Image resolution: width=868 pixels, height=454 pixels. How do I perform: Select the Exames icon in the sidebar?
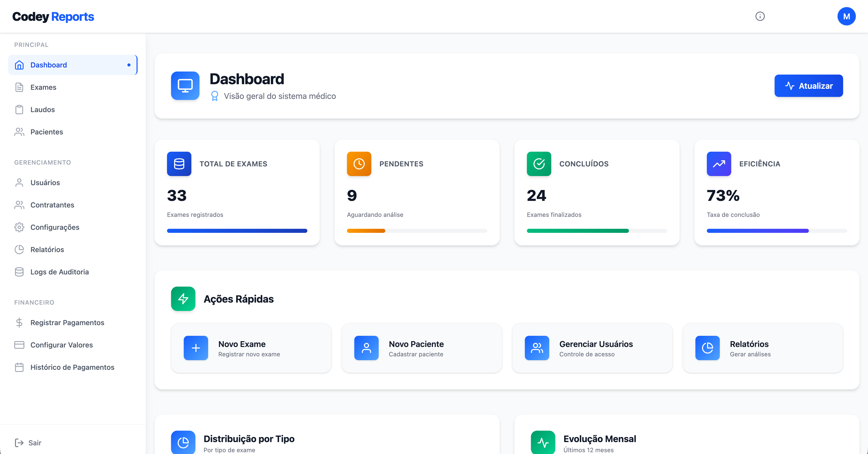coord(19,87)
